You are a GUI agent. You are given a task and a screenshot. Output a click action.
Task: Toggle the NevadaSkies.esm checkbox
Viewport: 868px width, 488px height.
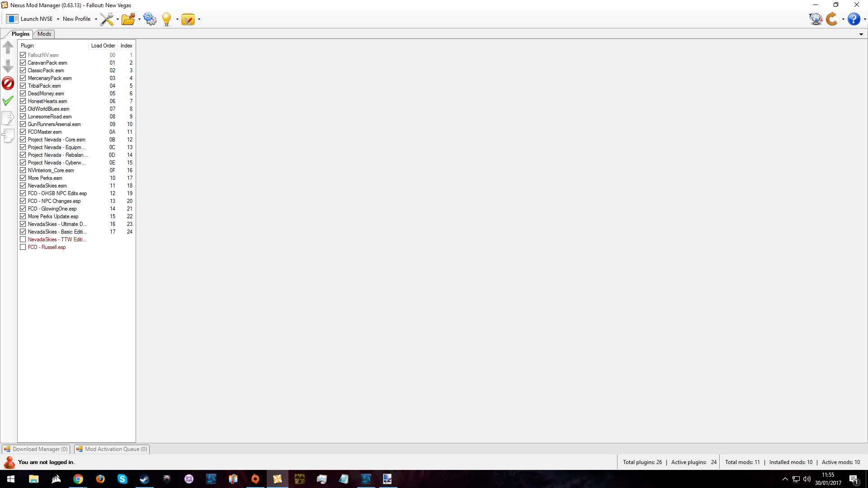coord(23,186)
